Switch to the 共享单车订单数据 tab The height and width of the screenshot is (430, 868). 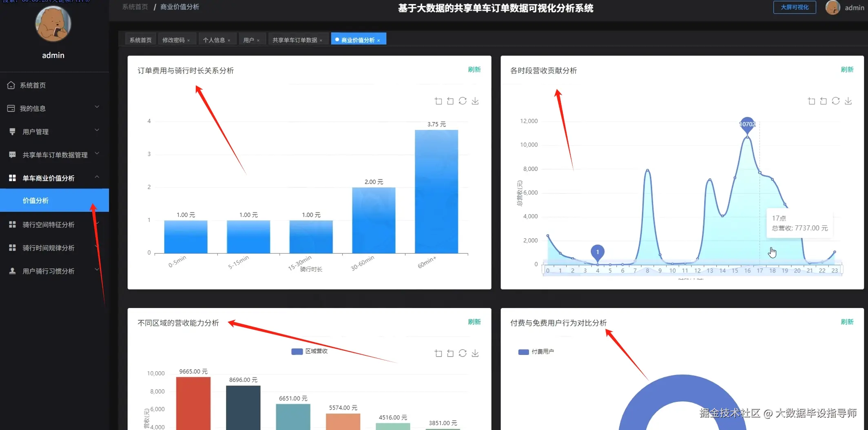tap(294, 39)
